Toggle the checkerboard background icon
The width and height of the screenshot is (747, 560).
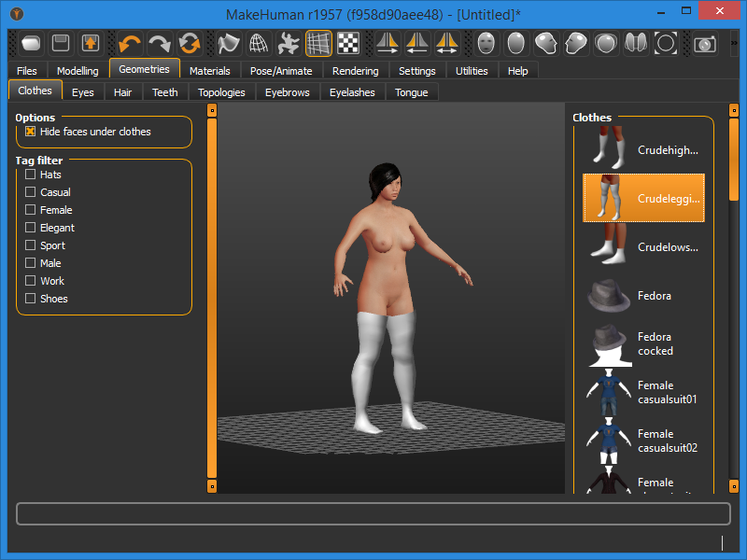[x=348, y=43]
